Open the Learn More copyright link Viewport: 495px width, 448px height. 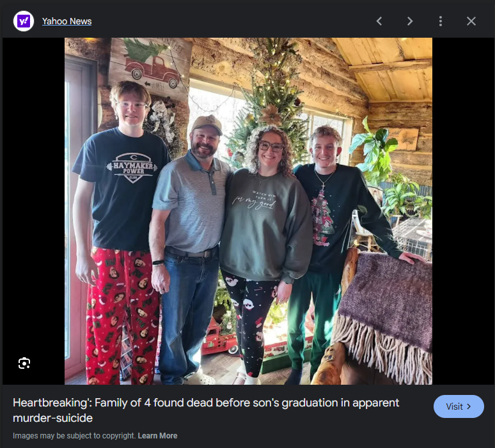(x=157, y=436)
